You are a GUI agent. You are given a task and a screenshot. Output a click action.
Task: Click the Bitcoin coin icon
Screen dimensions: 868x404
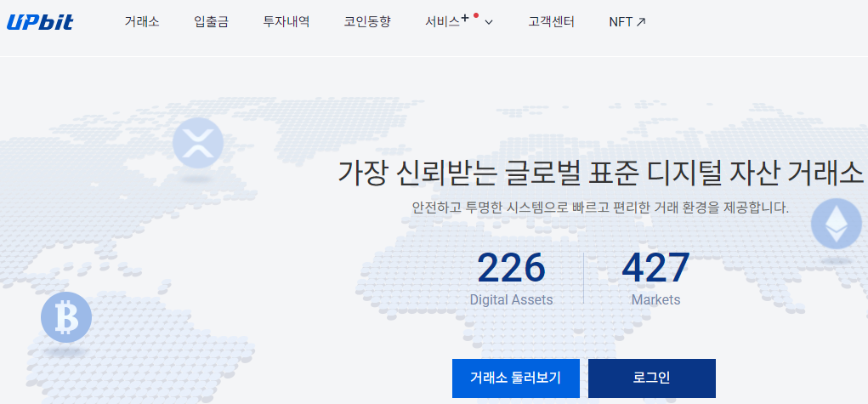(66, 317)
